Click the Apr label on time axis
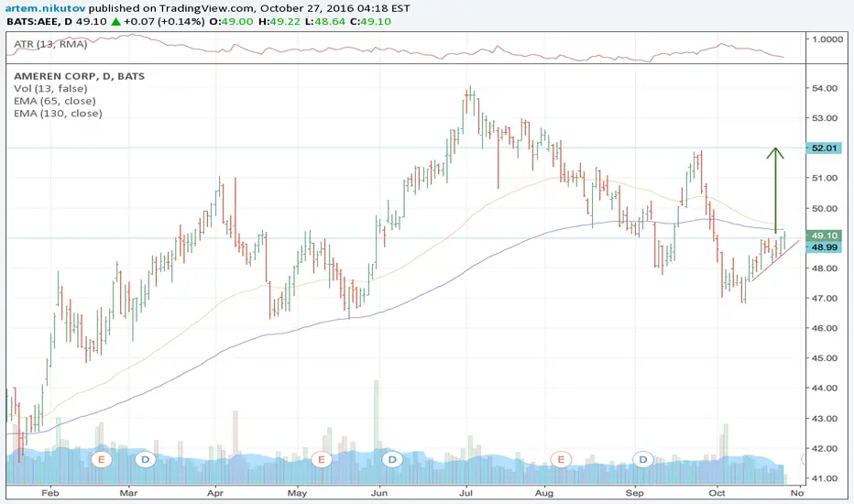The height and width of the screenshot is (504, 854). coord(215,493)
